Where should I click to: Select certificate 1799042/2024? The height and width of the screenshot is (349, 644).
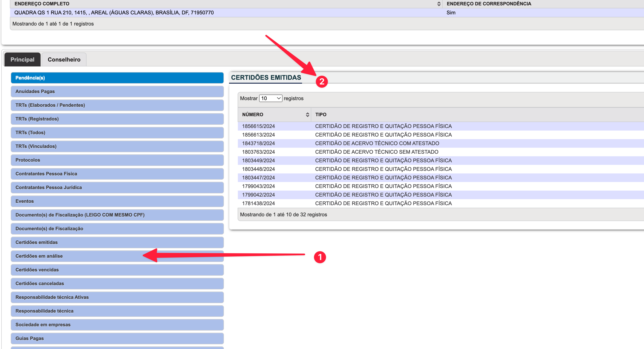coord(258,195)
